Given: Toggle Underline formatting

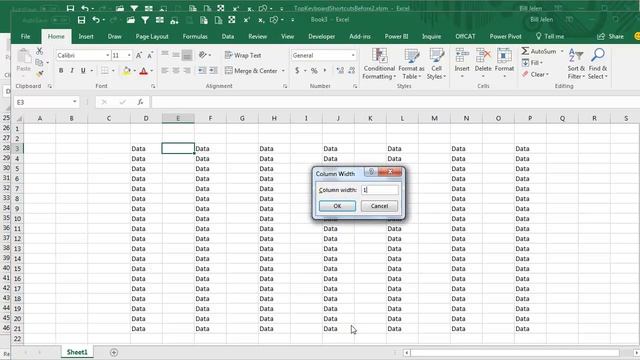Looking at the screenshot, I should pyautogui.click(x=83, y=71).
